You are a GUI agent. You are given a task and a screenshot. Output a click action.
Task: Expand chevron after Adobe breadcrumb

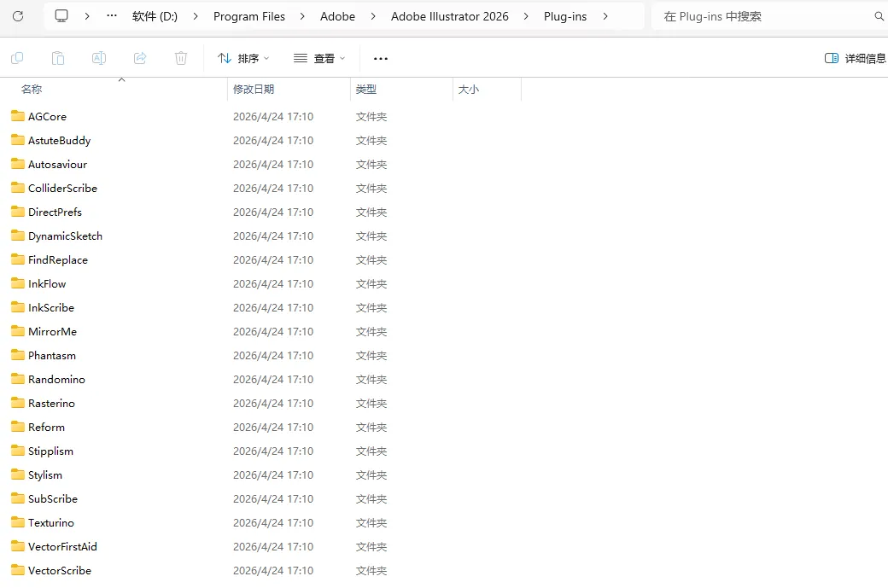point(372,16)
